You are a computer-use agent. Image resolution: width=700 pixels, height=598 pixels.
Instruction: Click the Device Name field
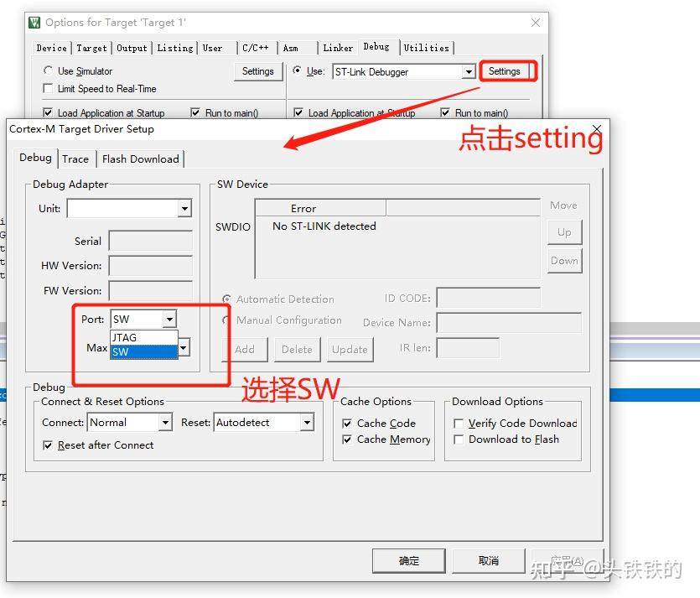click(x=510, y=322)
